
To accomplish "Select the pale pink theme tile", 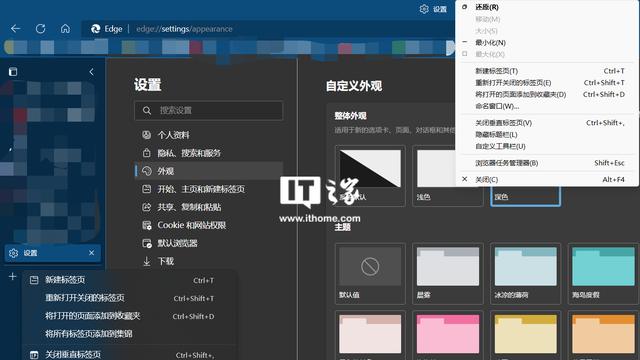I will (x=370, y=335).
